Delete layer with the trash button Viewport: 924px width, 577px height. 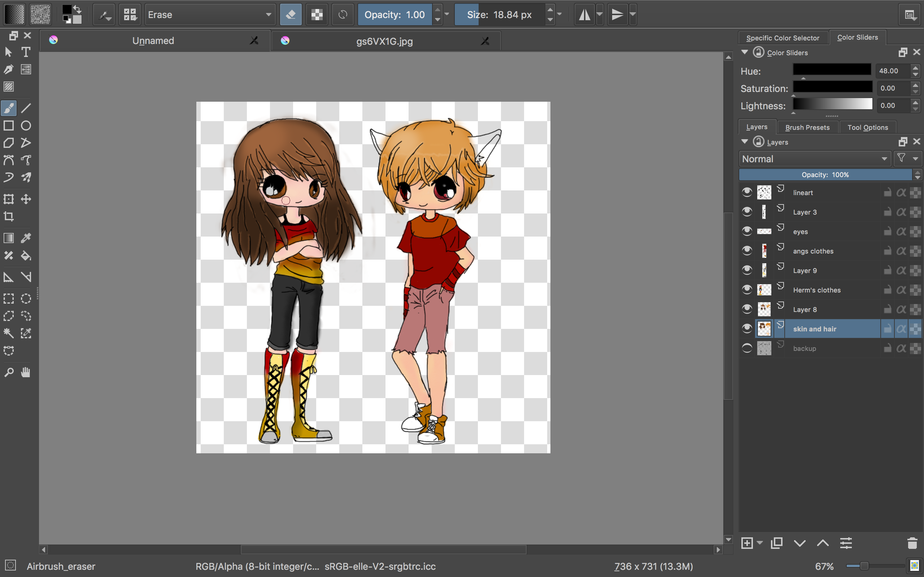click(912, 543)
